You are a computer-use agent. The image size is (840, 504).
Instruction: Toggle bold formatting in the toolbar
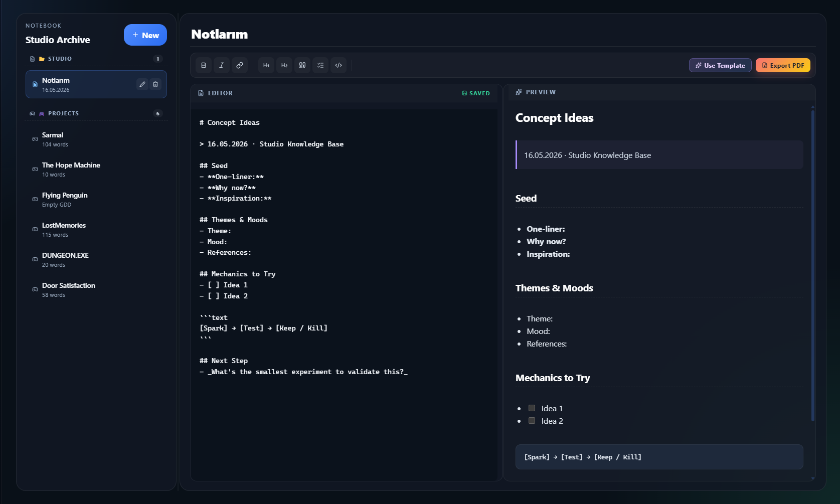click(x=204, y=65)
